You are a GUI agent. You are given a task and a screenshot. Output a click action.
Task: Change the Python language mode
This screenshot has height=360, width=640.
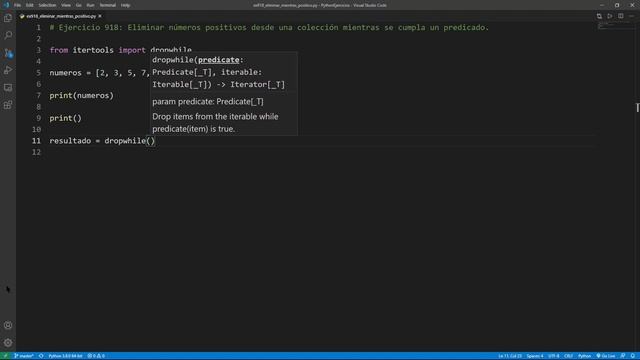click(584, 356)
